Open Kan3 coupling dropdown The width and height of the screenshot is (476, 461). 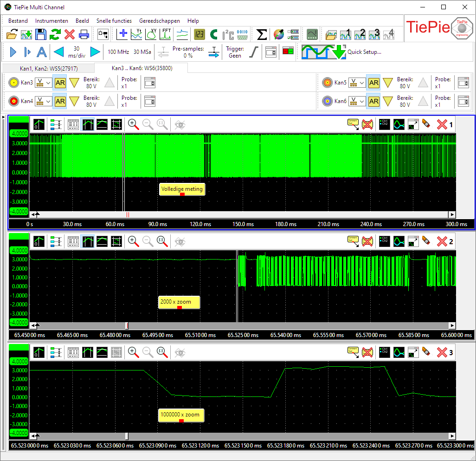[43, 83]
